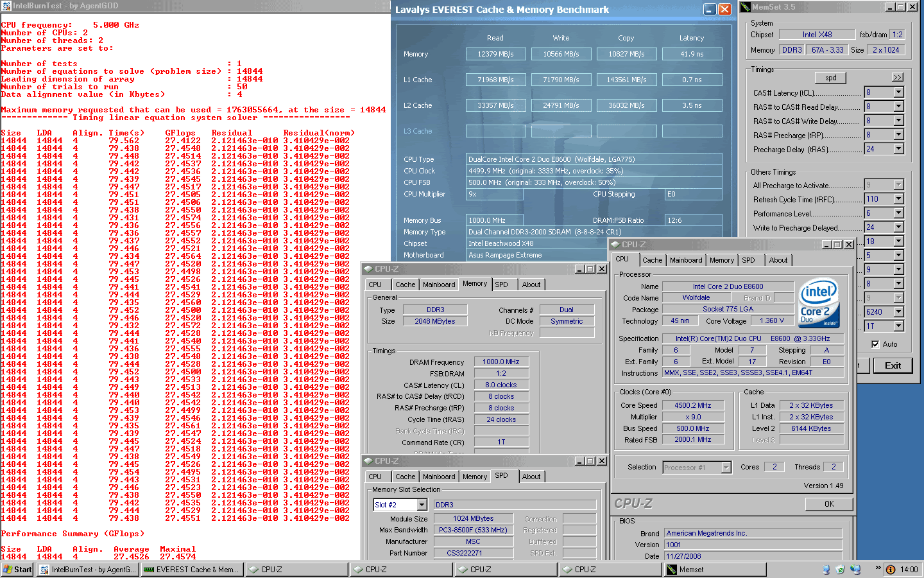Click the Part Number CS3222271 field
The height and width of the screenshot is (578, 924).
[473, 554]
